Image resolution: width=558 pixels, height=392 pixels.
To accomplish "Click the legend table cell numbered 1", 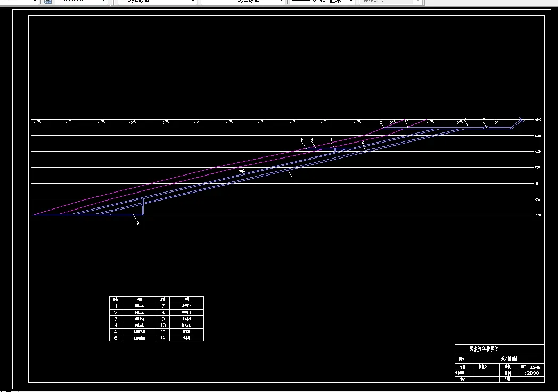I will (116, 306).
